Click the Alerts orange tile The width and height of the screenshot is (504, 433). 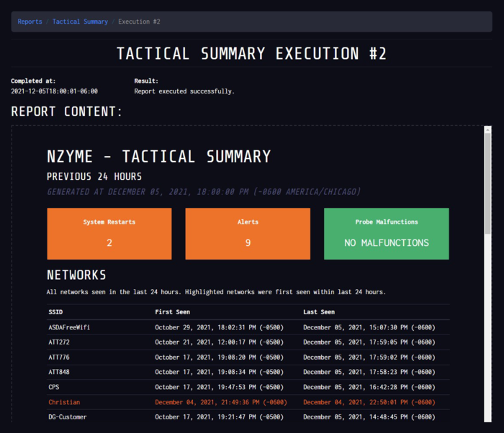point(248,234)
